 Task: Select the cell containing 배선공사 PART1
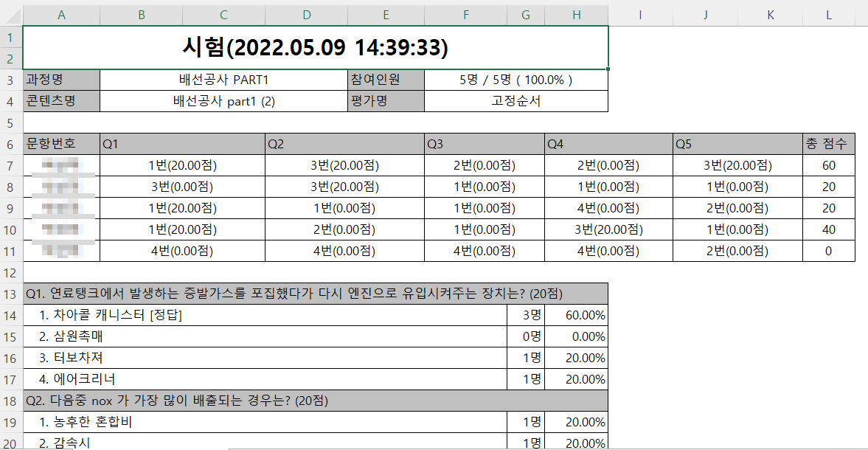[x=223, y=80]
